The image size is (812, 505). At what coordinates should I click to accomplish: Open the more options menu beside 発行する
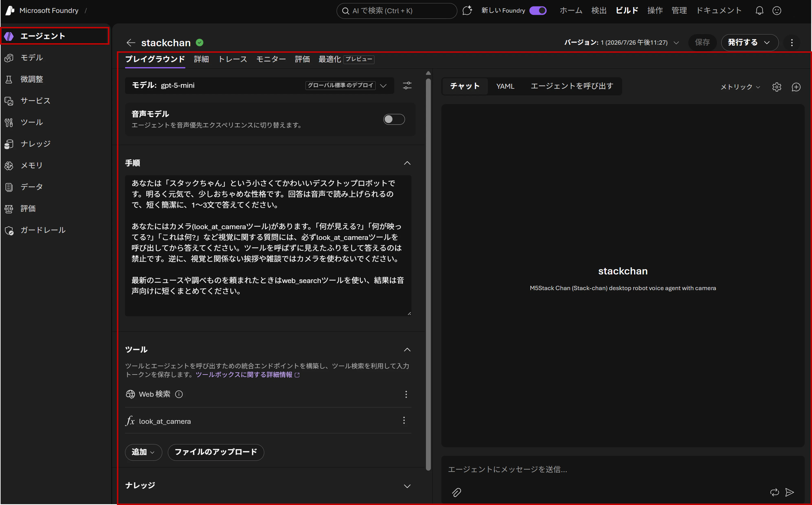coord(792,42)
